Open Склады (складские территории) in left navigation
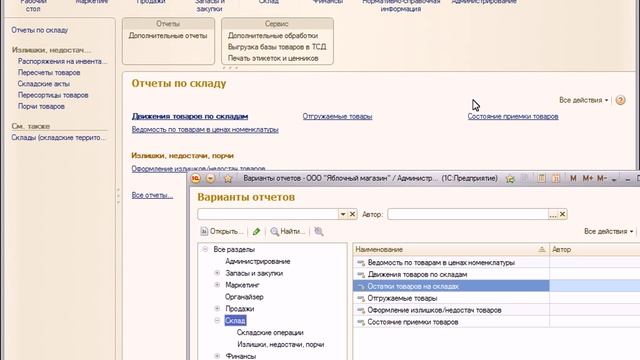This screenshot has height=360, width=640. (x=58, y=138)
